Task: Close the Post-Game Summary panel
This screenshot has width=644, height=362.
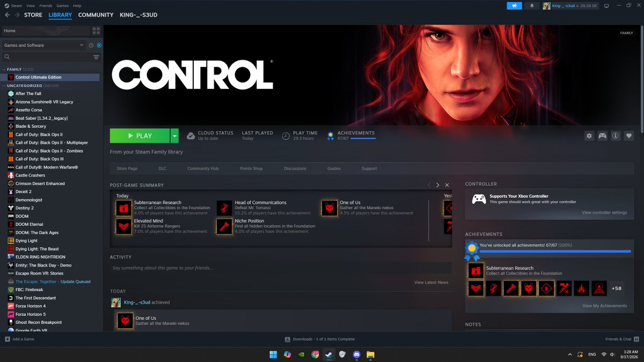Action: (x=447, y=185)
